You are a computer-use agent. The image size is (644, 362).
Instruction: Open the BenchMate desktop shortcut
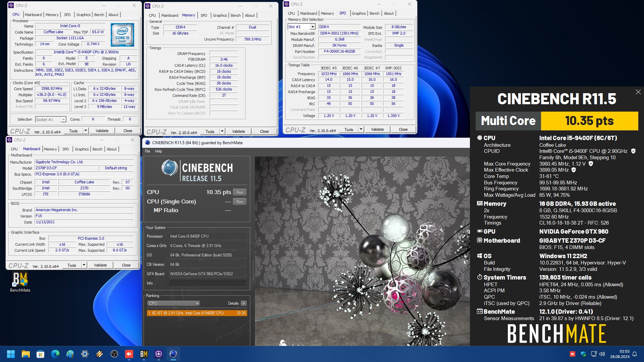pos(20,282)
